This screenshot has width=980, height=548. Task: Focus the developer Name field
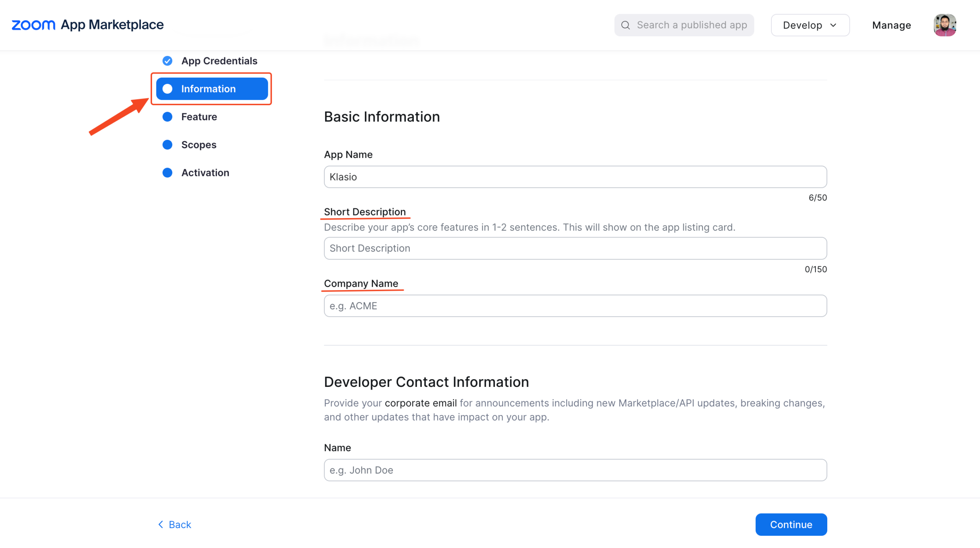click(575, 470)
